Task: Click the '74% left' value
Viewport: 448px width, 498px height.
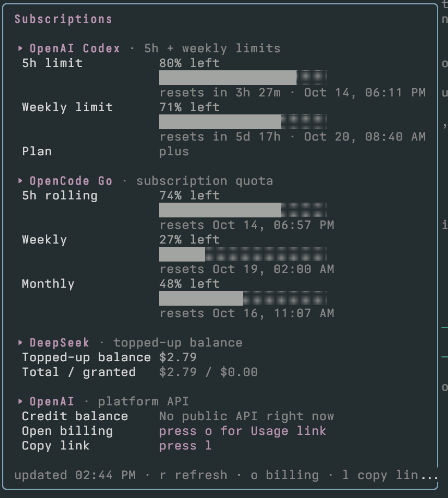Action: pyautogui.click(x=189, y=195)
